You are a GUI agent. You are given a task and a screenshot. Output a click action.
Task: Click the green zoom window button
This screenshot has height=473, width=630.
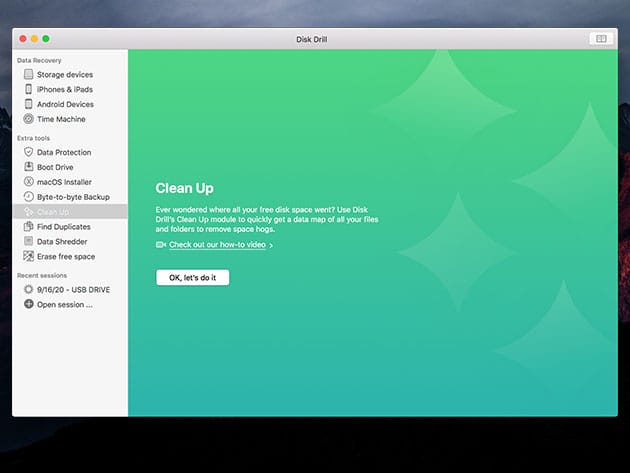(x=46, y=38)
